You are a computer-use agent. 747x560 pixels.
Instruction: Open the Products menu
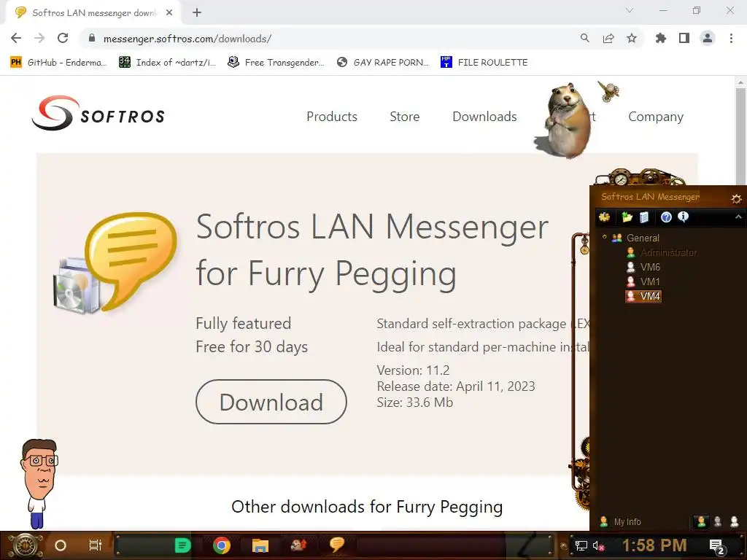coord(332,117)
